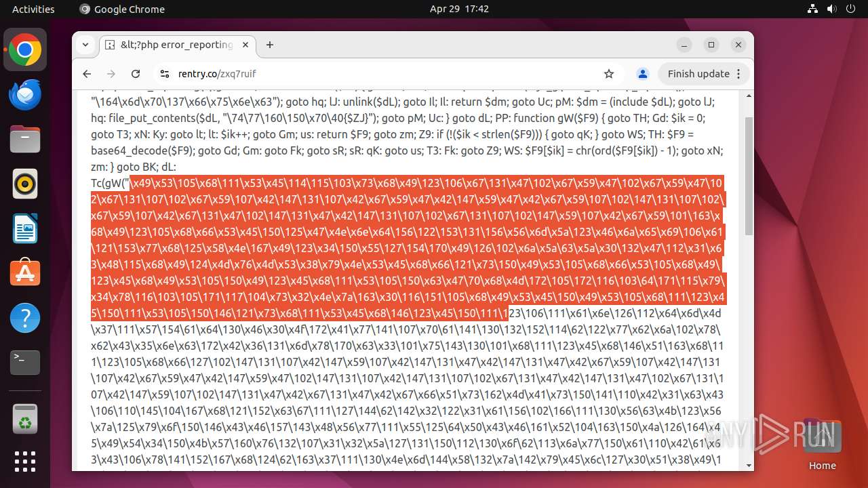Click the 'Tc(gW(' code text
Viewport: 868px width, 488px height.
pos(110,183)
